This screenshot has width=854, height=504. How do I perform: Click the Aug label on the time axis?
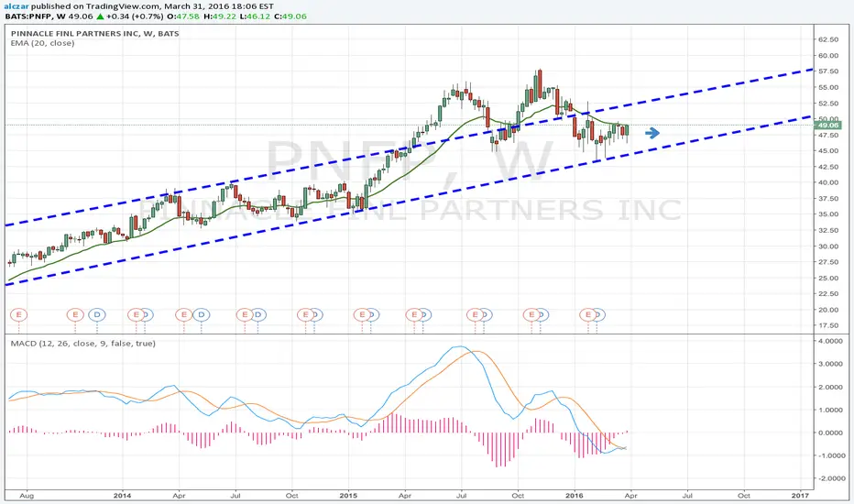coord(27,495)
